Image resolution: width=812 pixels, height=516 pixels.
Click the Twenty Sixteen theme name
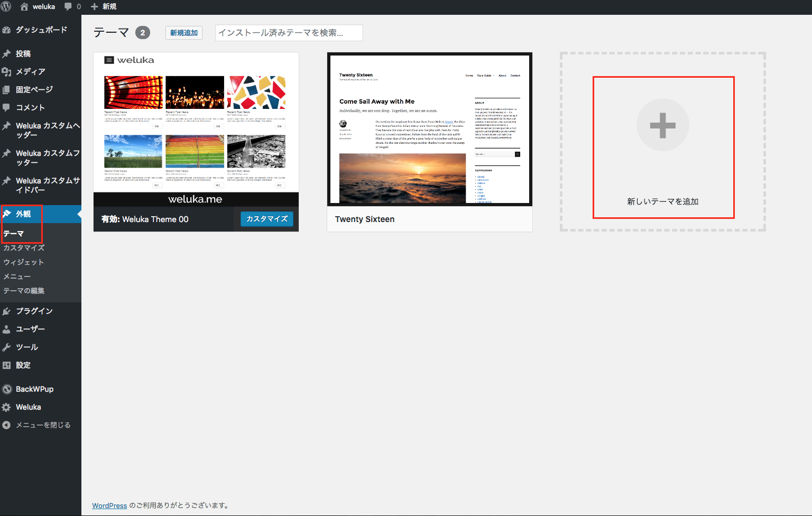365,219
